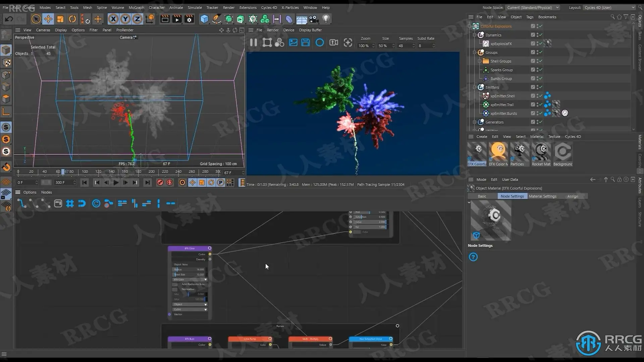The image size is (644, 362).
Task: Switch to the Material Settings tab
Action: [542, 196]
